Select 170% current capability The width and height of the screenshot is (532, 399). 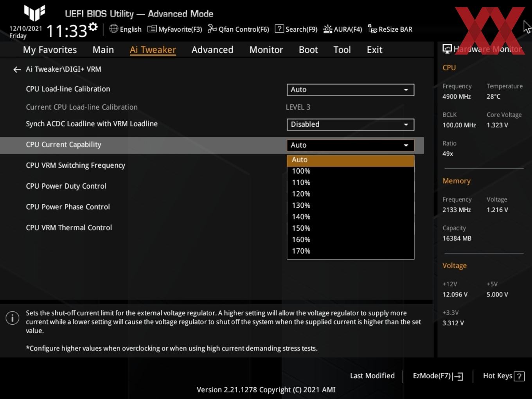(x=350, y=251)
